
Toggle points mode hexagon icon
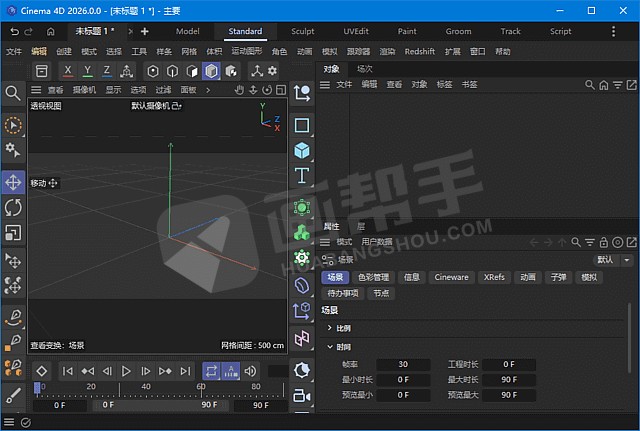pos(153,71)
